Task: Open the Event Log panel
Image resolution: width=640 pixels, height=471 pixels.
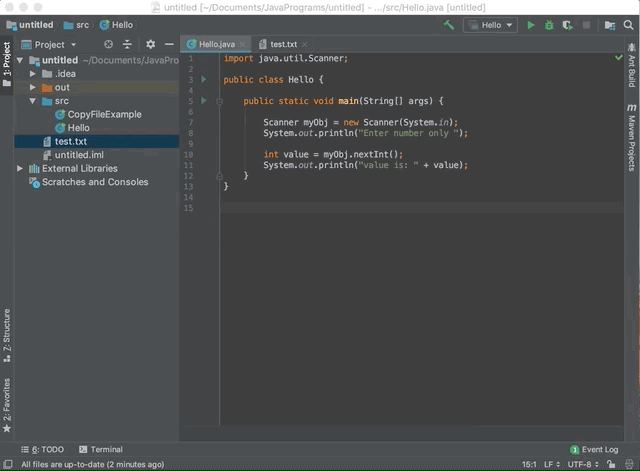Action: (594, 449)
